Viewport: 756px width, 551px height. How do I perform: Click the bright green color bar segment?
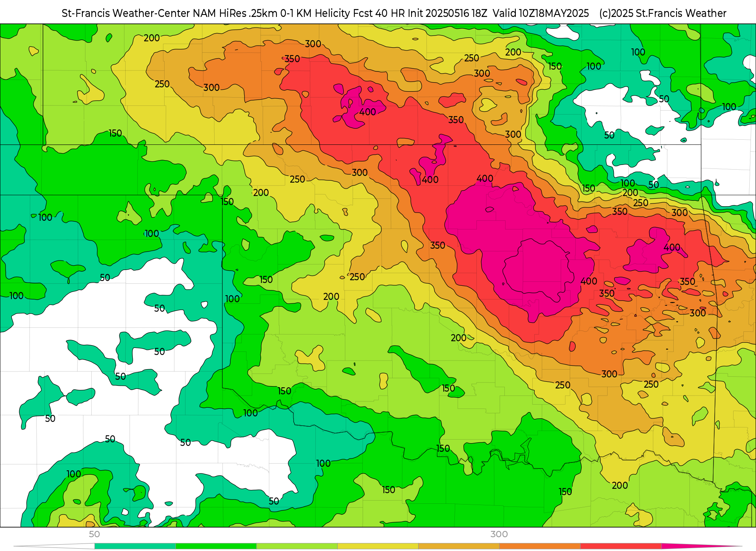216,546
